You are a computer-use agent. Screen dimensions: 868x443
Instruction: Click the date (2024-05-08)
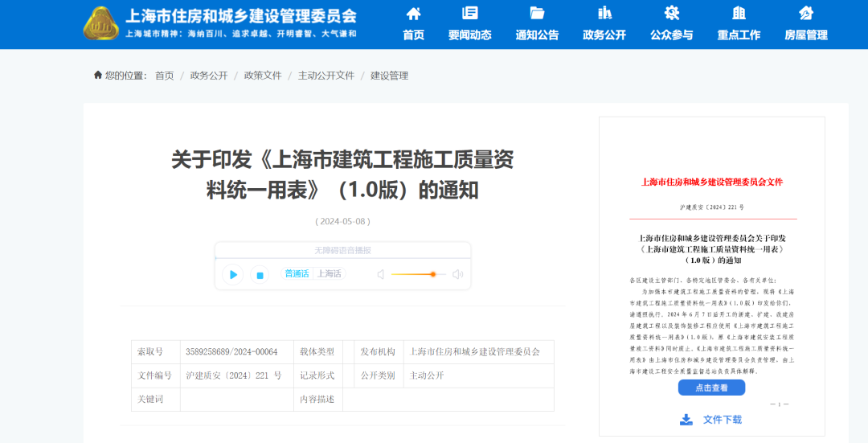(342, 222)
